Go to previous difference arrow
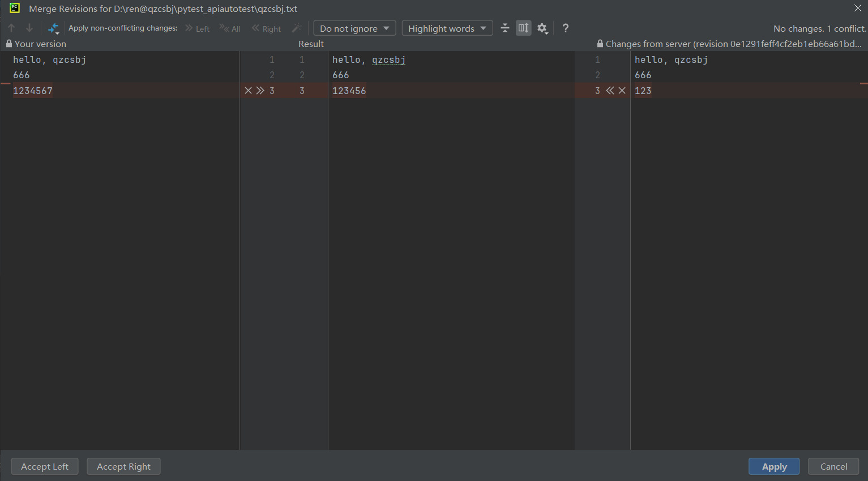Screen dimensions: 868x481 (x=11, y=28)
